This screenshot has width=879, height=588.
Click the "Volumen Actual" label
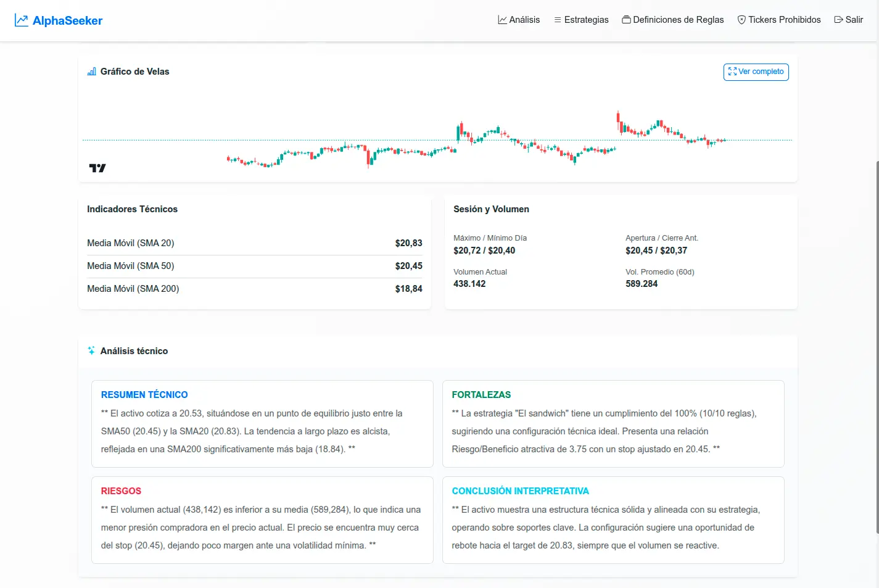point(480,272)
